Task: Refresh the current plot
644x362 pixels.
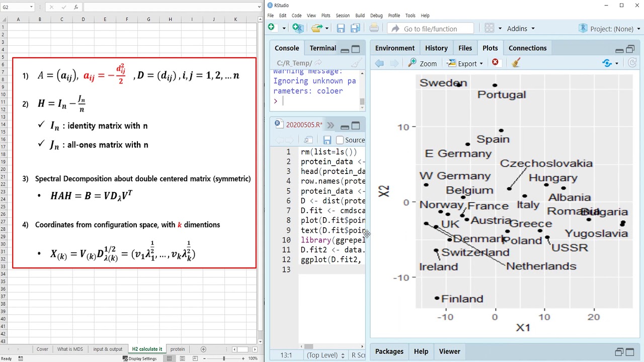Action: pyautogui.click(x=633, y=63)
